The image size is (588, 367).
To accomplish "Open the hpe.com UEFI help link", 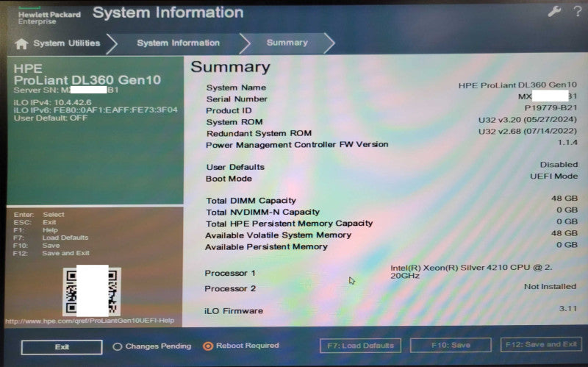I will pos(90,321).
